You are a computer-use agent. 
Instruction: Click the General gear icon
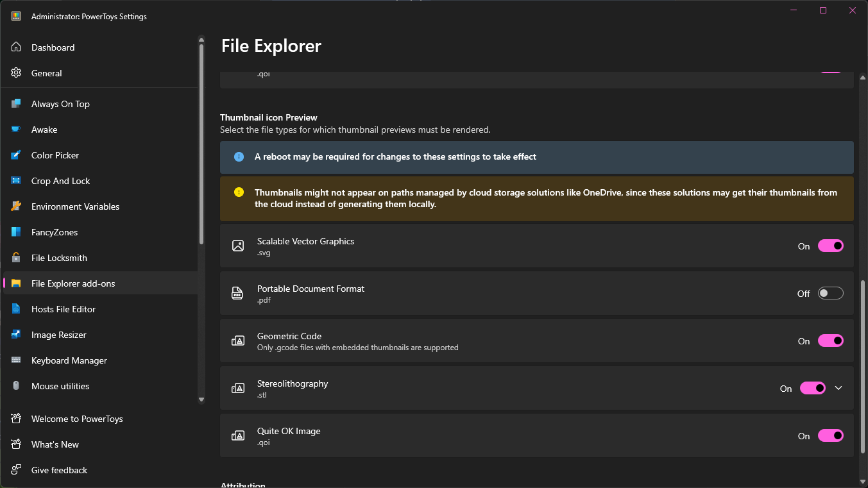[x=17, y=73]
